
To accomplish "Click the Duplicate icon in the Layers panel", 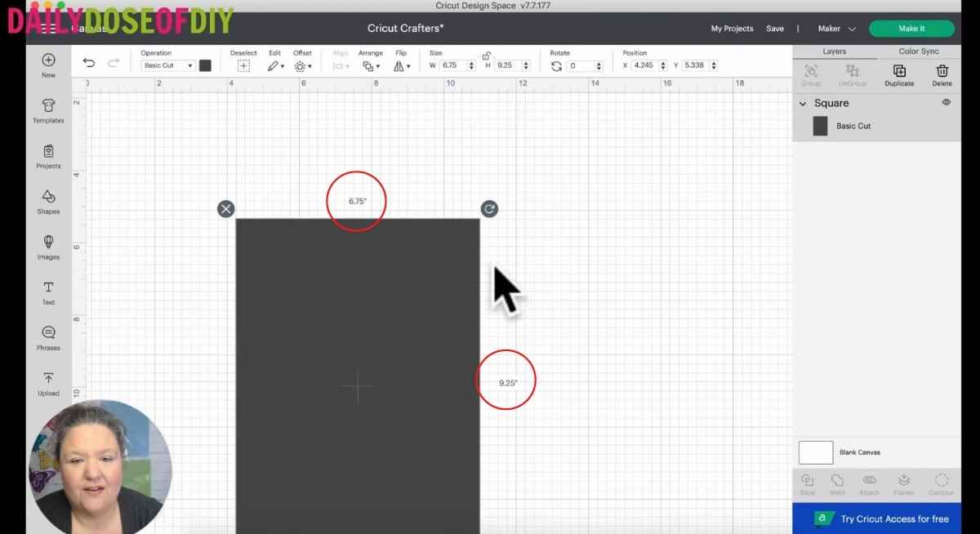I will tap(899, 75).
